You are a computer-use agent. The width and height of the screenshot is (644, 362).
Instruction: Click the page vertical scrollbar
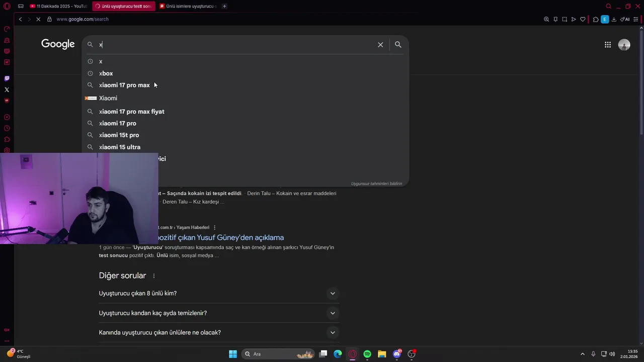coord(641,83)
